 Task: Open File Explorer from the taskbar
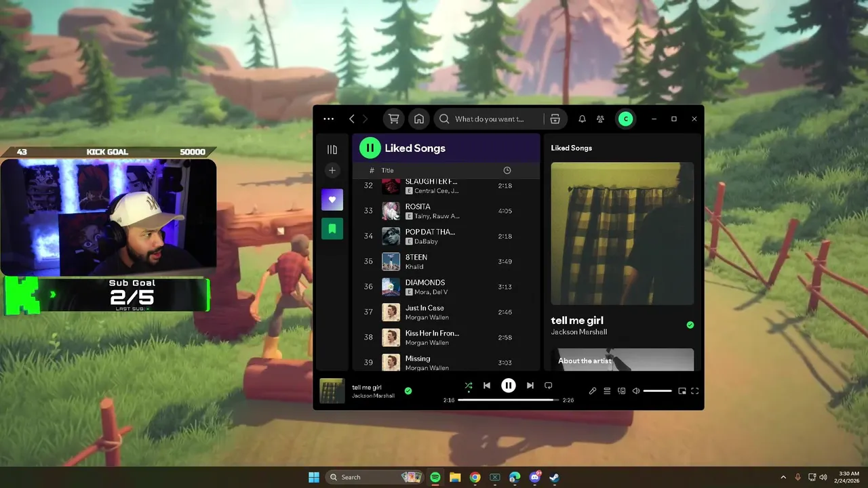(455, 477)
